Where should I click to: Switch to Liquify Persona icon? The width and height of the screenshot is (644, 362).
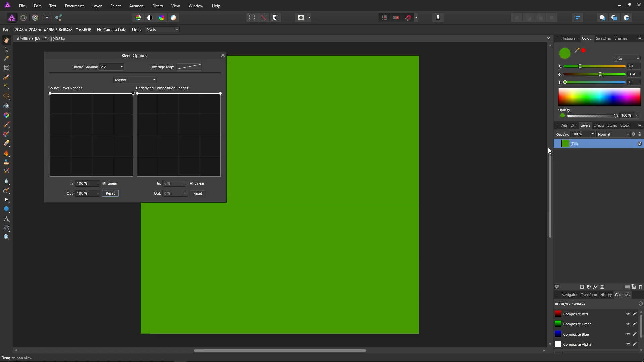[23, 18]
